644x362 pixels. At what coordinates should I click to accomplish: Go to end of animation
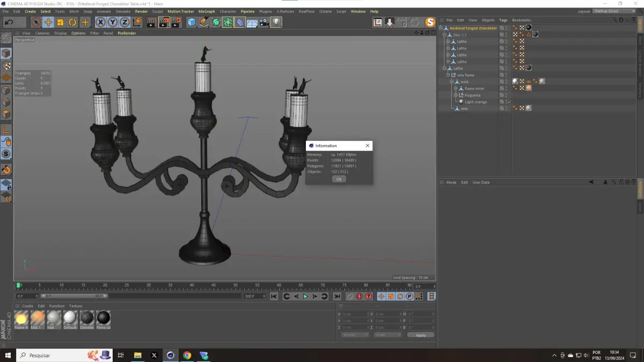(x=337, y=297)
